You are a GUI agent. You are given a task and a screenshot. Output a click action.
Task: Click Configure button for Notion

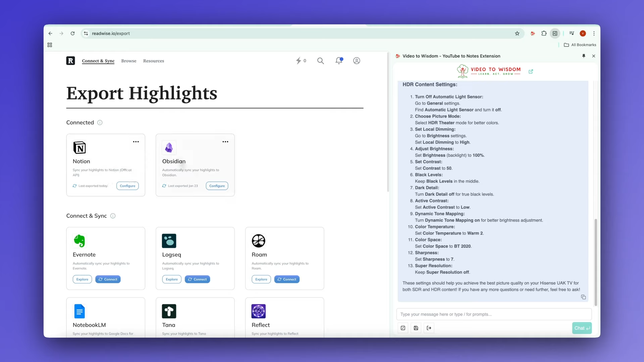click(127, 185)
